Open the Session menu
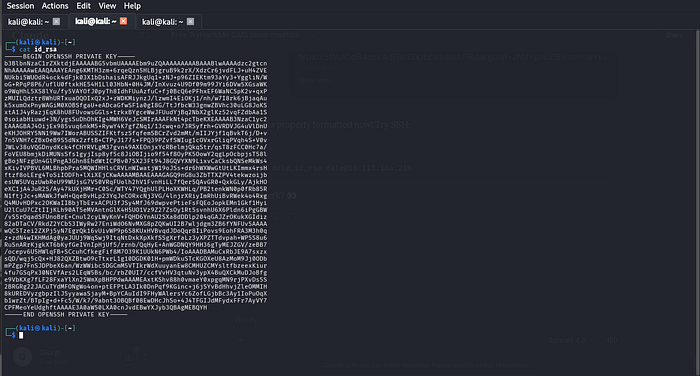700x376 pixels. click(x=20, y=6)
